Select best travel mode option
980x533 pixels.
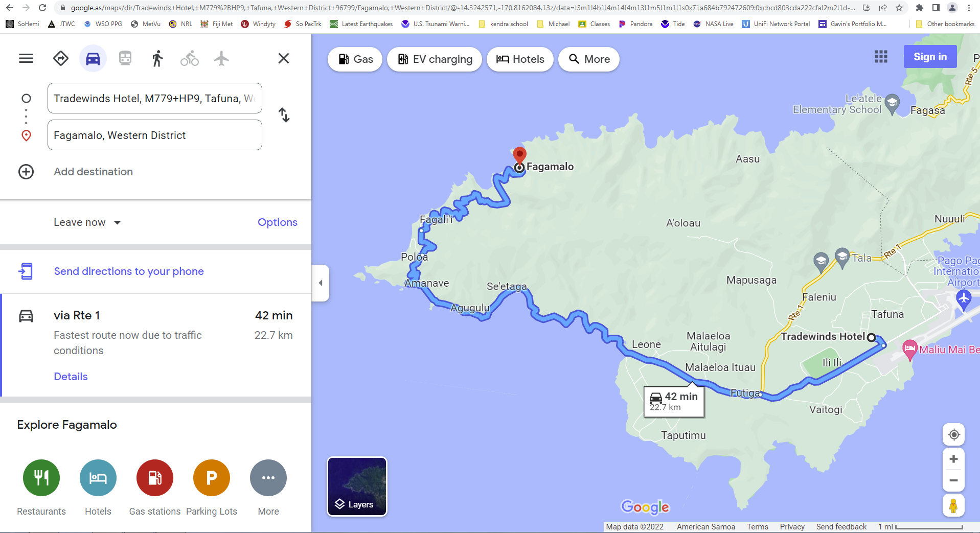pyautogui.click(x=61, y=59)
